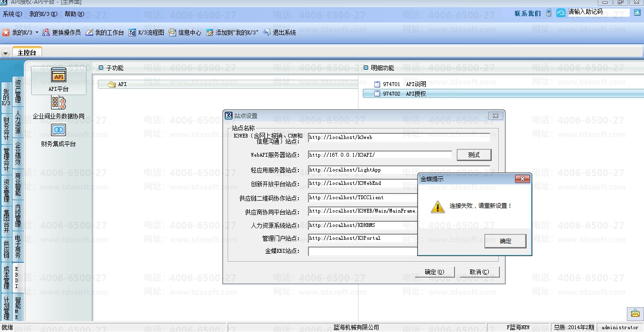Switch to the 人力资源 side tab
Viewport: 644px width, 332px height.
pos(18,123)
